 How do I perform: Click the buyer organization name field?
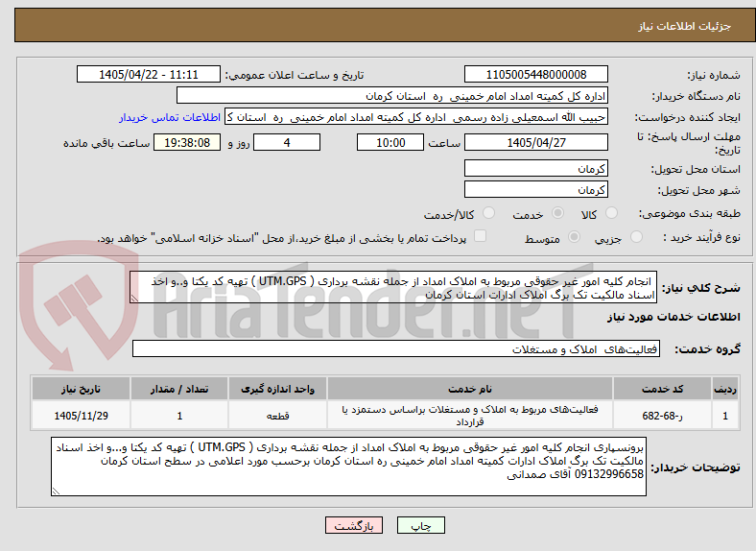[x=392, y=96]
